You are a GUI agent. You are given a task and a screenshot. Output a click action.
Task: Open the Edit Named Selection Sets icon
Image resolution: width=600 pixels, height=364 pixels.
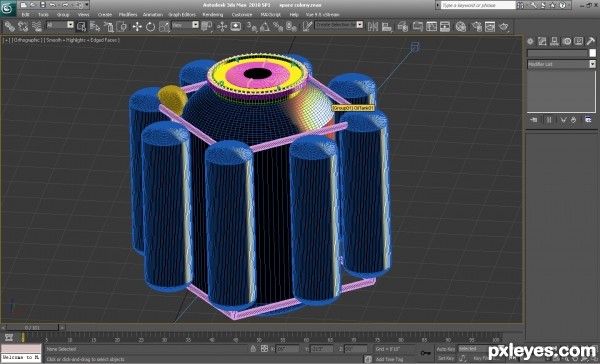[x=307, y=26]
